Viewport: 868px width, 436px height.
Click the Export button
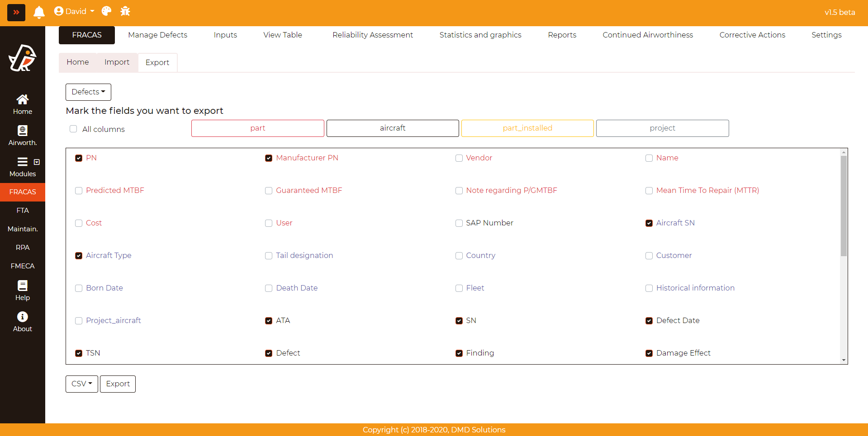pos(118,384)
